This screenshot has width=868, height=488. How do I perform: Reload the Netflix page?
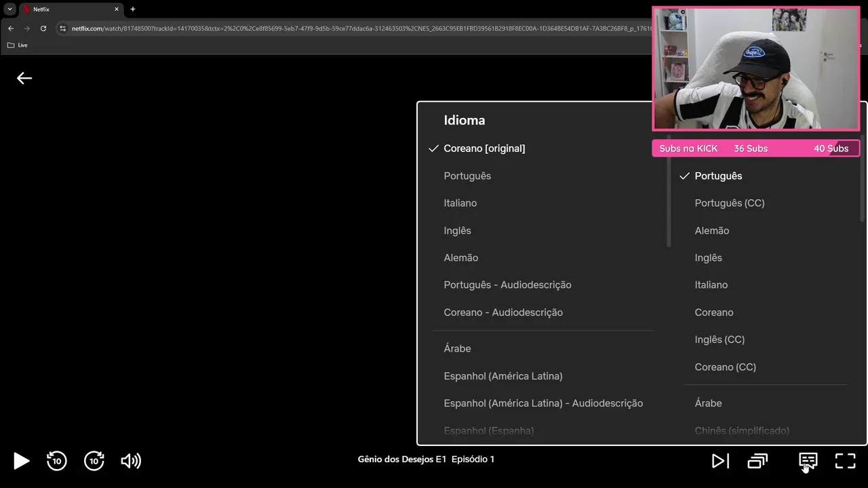pyautogui.click(x=43, y=28)
